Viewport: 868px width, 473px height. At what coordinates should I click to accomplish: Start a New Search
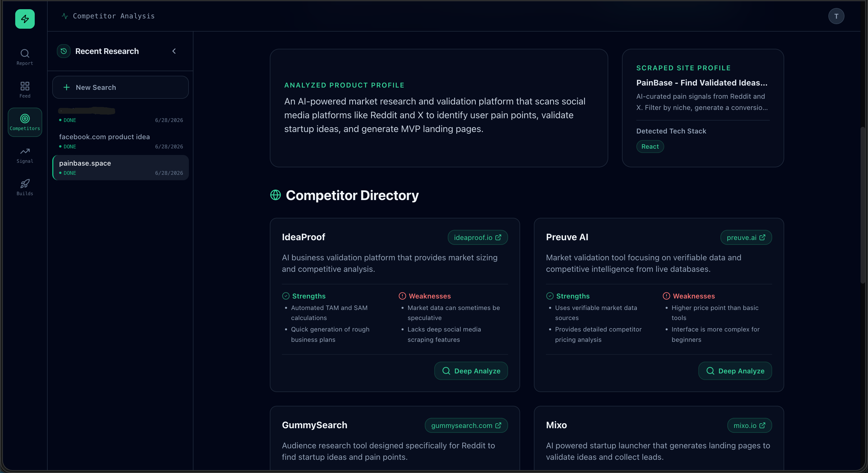pyautogui.click(x=120, y=87)
